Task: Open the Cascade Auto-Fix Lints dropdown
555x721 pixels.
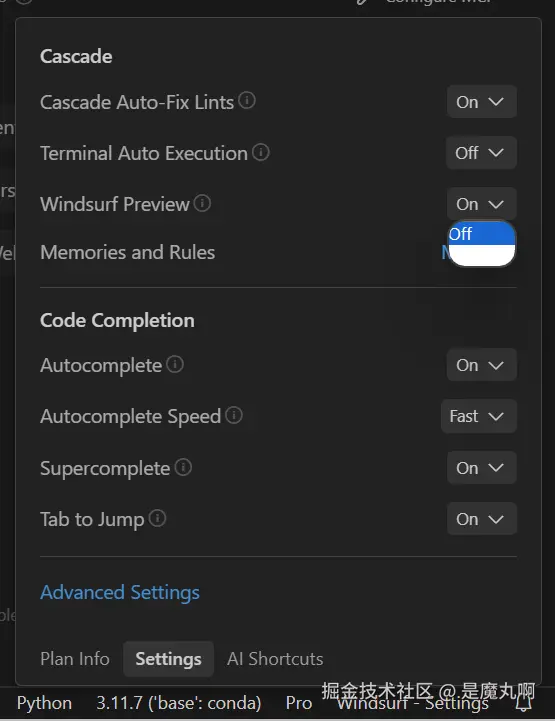Action: (481, 102)
